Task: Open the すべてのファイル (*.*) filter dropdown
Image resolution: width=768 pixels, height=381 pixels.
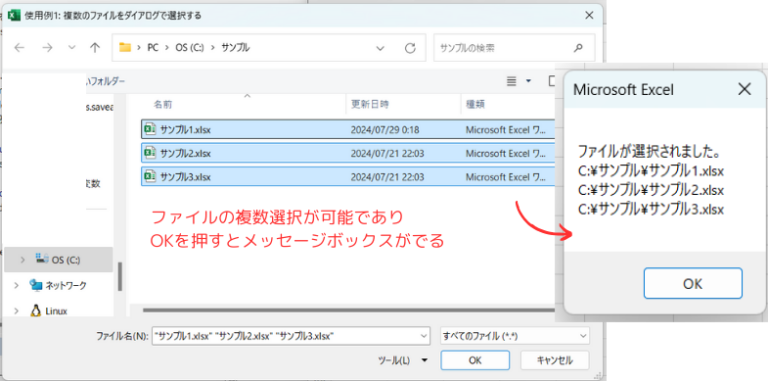Action: pyautogui.click(x=515, y=336)
